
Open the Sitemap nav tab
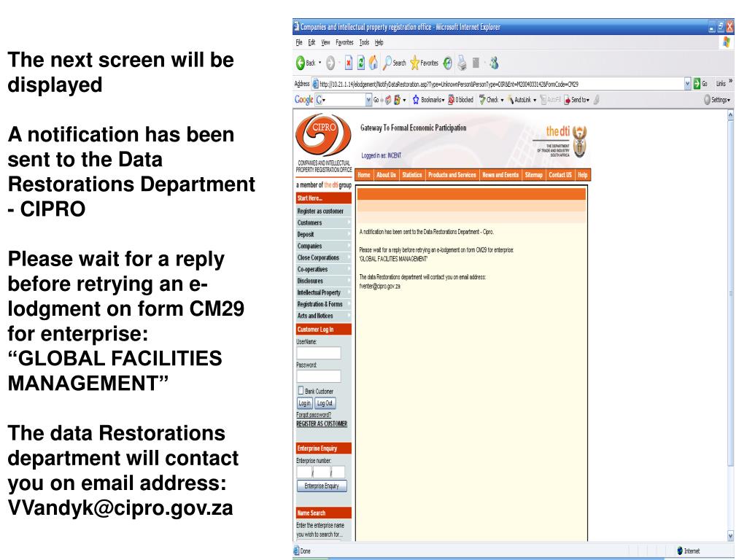point(533,175)
